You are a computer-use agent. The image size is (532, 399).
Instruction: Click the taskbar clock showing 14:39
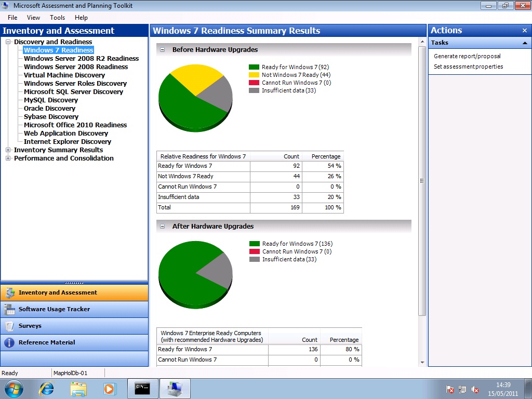[x=503, y=390]
